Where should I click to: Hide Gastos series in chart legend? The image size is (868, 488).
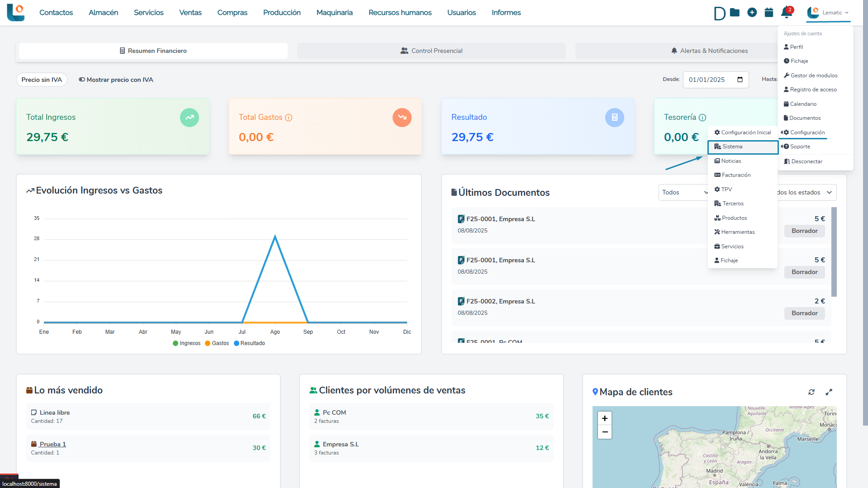[x=217, y=343]
